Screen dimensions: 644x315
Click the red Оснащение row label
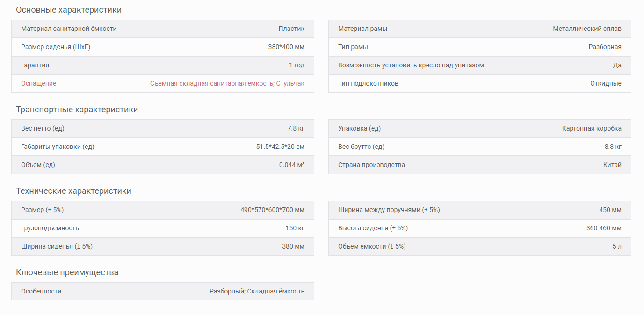pos(38,83)
